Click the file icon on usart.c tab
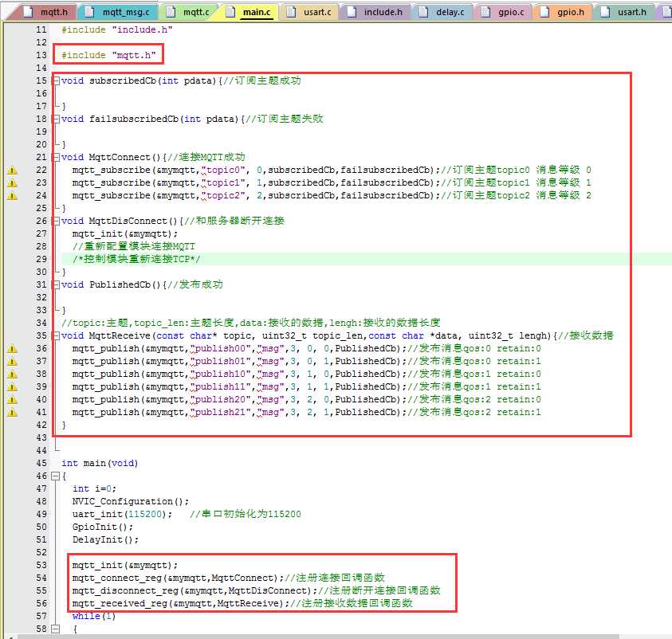The width and height of the screenshot is (672, 639). (x=291, y=12)
